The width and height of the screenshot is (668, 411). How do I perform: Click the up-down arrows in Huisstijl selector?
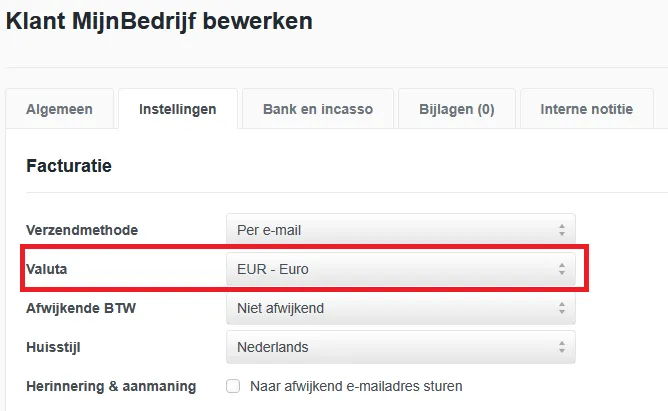pos(561,348)
